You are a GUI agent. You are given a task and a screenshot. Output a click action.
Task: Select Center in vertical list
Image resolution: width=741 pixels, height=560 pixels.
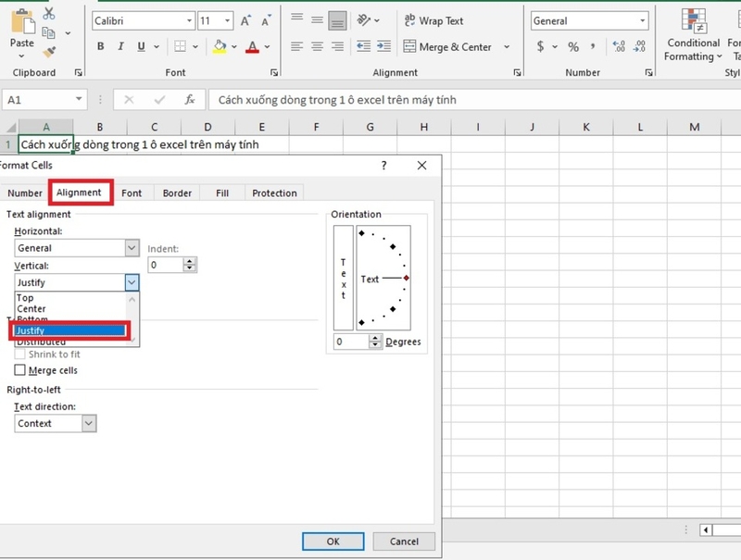[31, 309]
